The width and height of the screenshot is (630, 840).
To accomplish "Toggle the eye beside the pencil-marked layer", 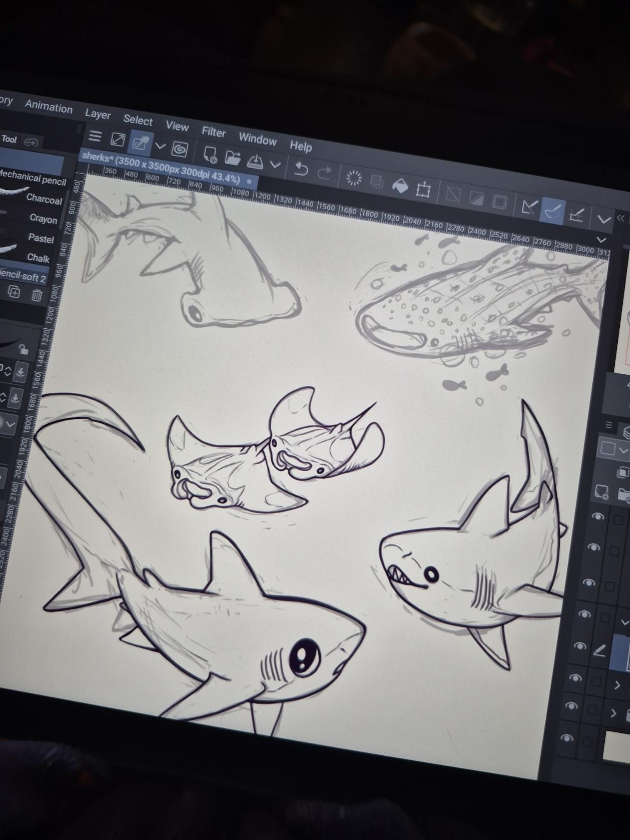I will click(x=579, y=646).
